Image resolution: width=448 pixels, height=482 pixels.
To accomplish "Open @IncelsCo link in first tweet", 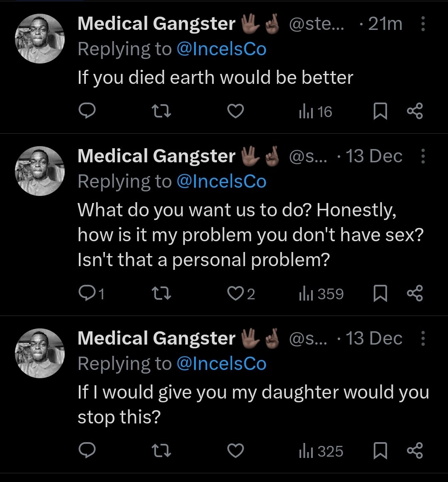I will tap(221, 49).
